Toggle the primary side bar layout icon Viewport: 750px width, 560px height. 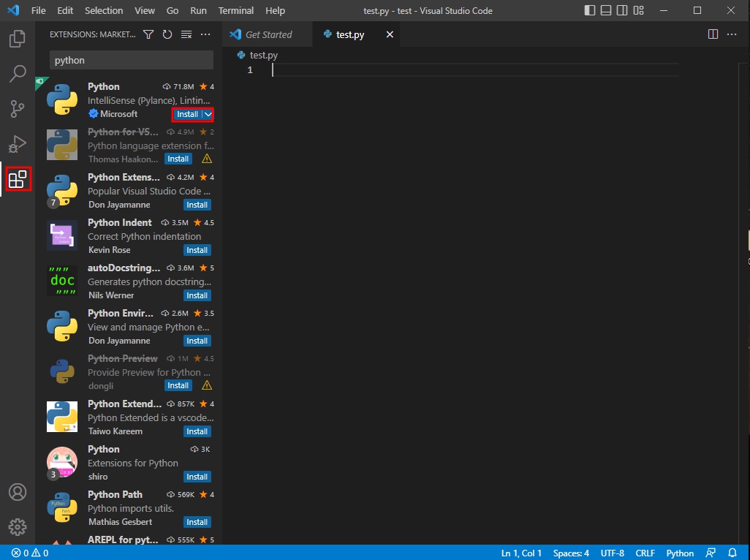(590, 10)
